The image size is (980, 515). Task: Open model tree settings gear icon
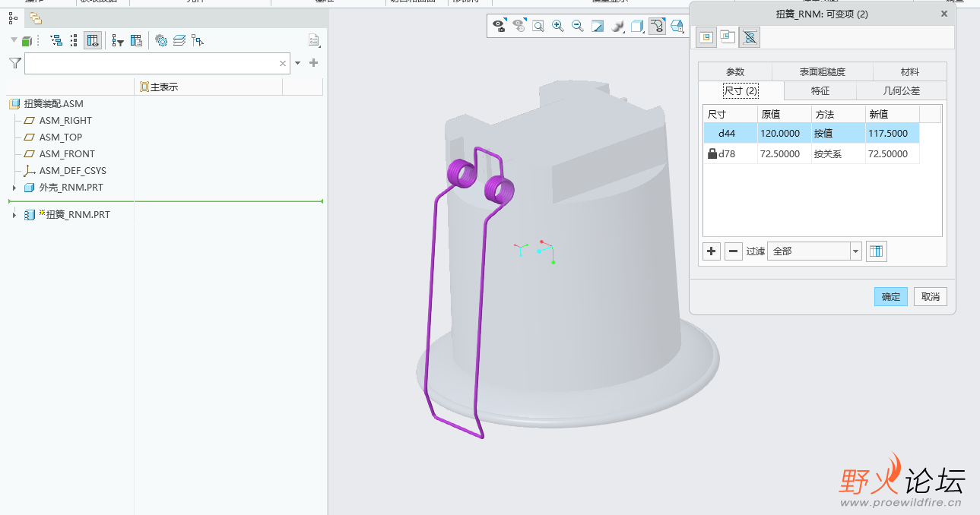161,40
